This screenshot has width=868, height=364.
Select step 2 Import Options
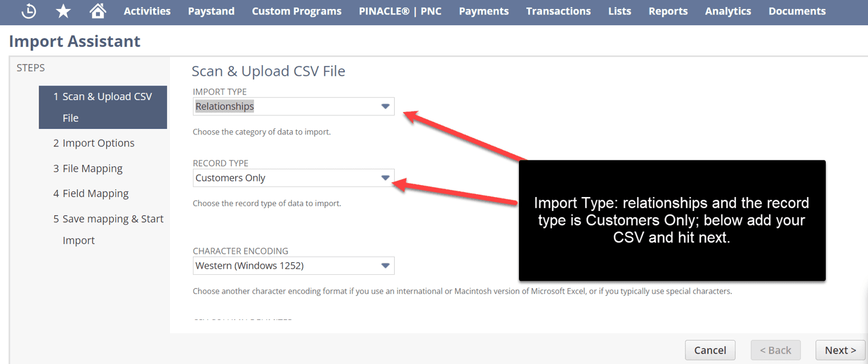click(93, 143)
